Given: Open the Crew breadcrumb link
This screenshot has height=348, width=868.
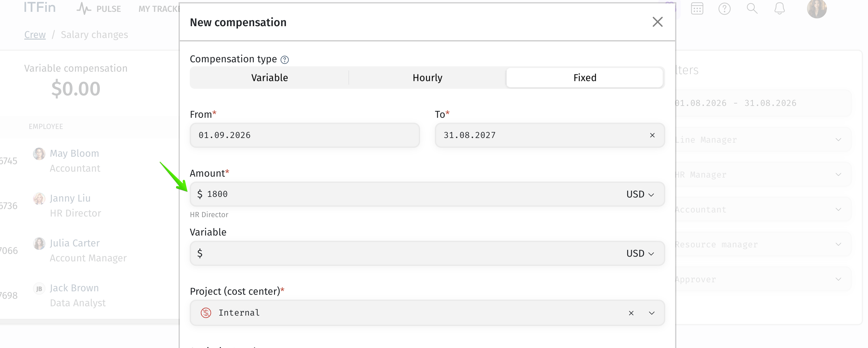Looking at the screenshot, I should 35,35.
